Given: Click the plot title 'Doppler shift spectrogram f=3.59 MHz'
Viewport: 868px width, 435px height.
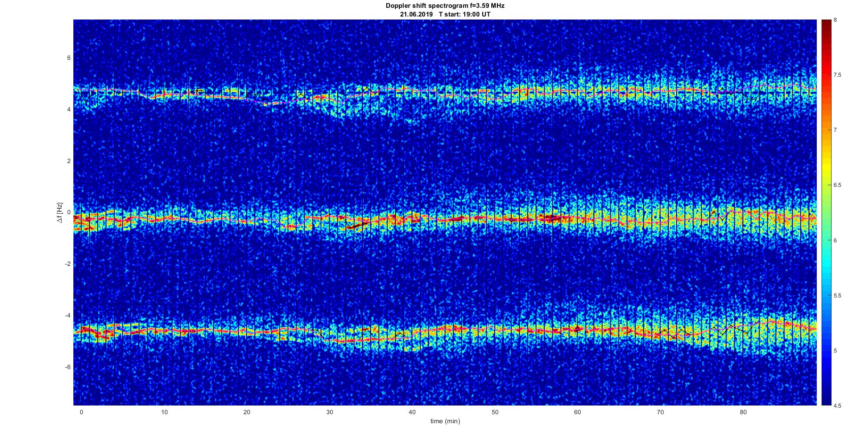Looking at the screenshot, I should pyautogui.click(x=445, y=6).
